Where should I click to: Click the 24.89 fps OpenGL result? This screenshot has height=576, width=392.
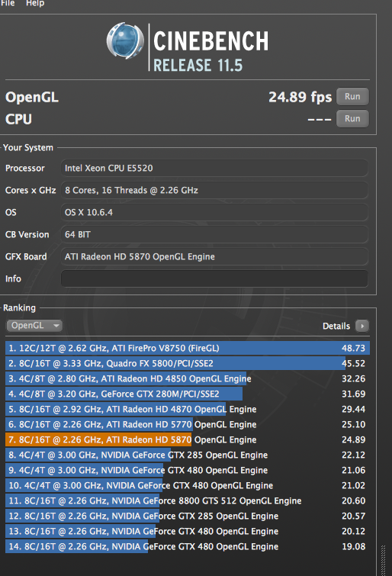tap(300, 97)
